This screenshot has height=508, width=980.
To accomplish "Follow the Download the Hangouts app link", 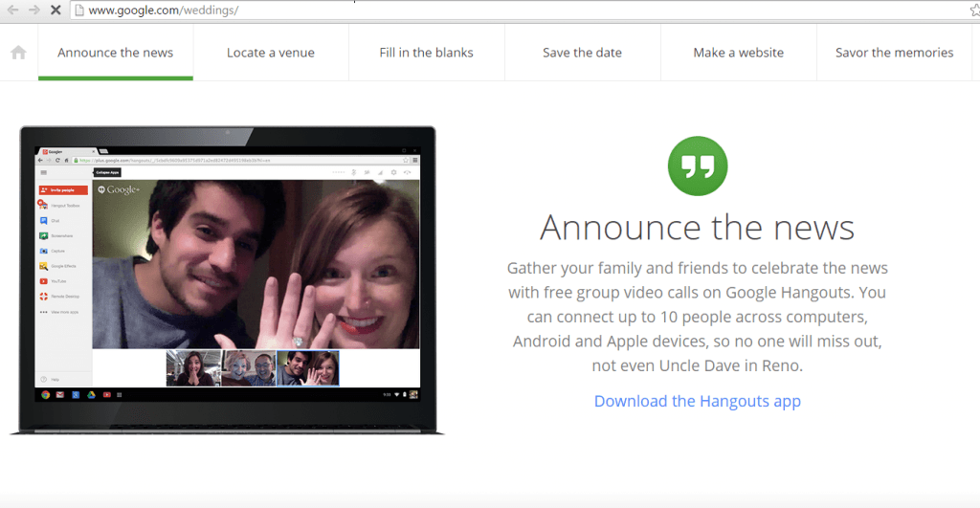I will 698,401.
